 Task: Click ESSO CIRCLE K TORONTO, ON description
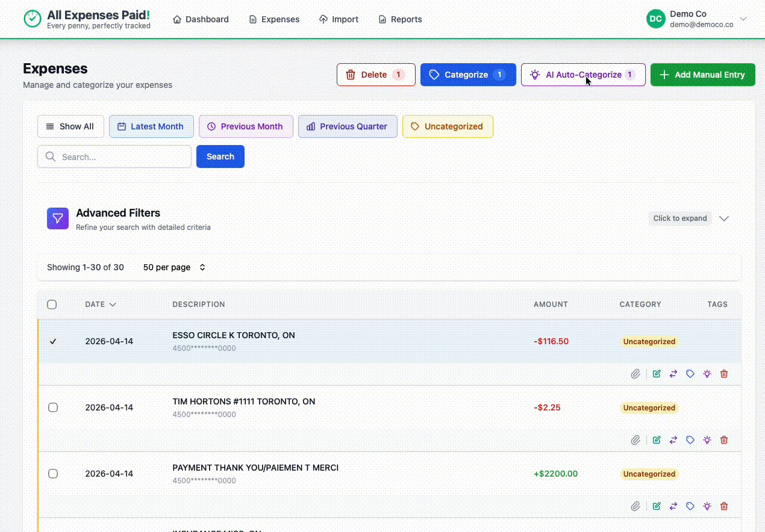[234, 335]
